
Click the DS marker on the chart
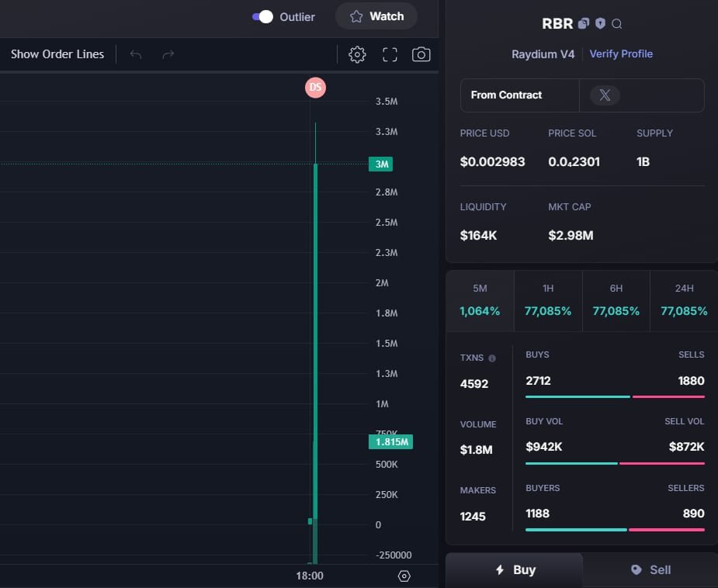(315, 88)
